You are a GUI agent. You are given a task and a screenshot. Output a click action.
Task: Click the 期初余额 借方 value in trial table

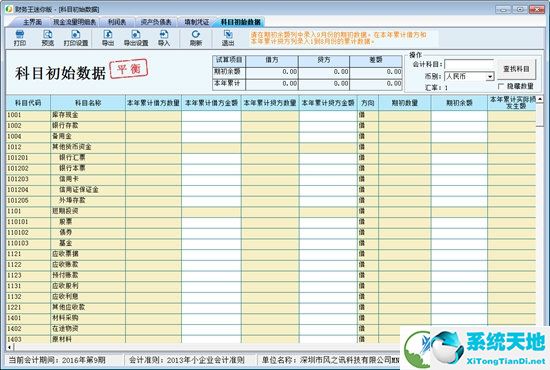pyautogui.click(x=272, y=72)
